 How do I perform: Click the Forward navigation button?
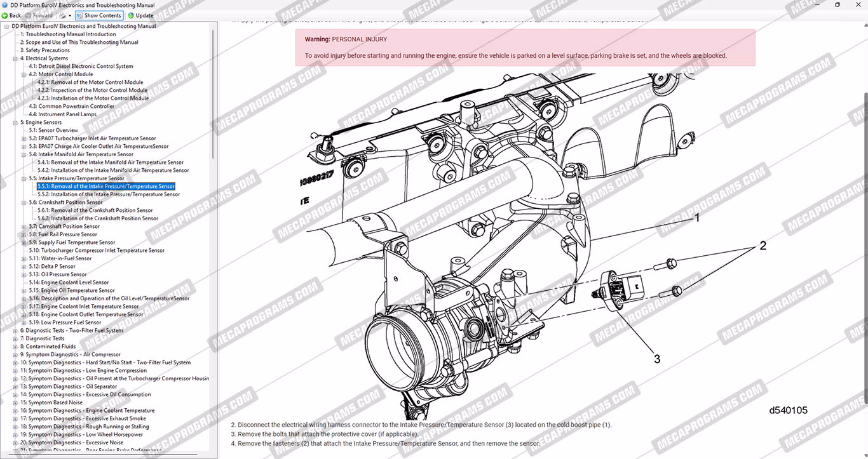(38, 15)
